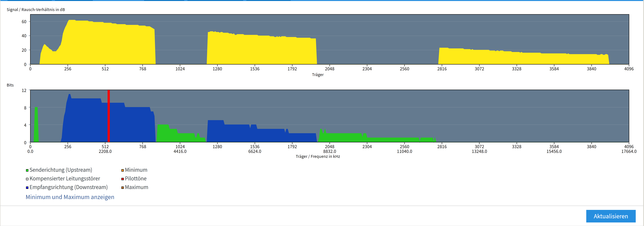This screenshot has height=226, width=644.
Task: Click the Träger / Frequenz in kHz axis label
Action: [318, 156]
